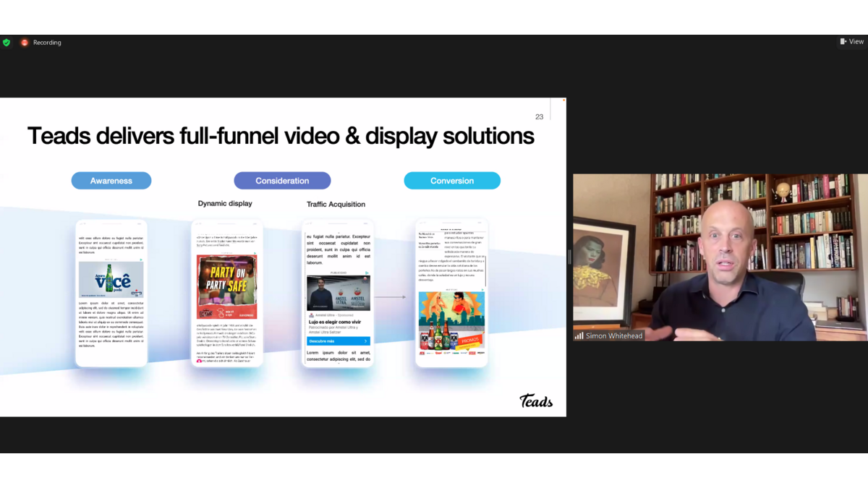This screenshot has width=868, height=488.
Task: Click the Você bottle ad in Awareness phone
Action: tap(111, 280)
